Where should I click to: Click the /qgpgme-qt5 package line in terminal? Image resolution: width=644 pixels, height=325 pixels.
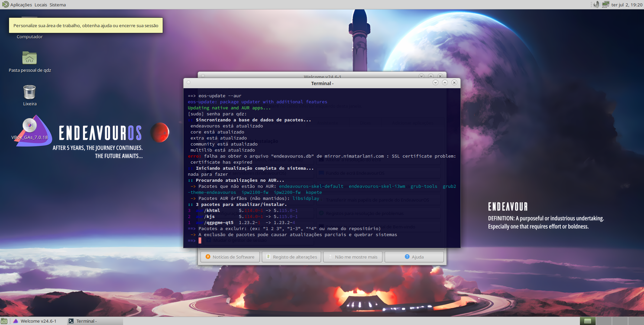click(241, 223)
